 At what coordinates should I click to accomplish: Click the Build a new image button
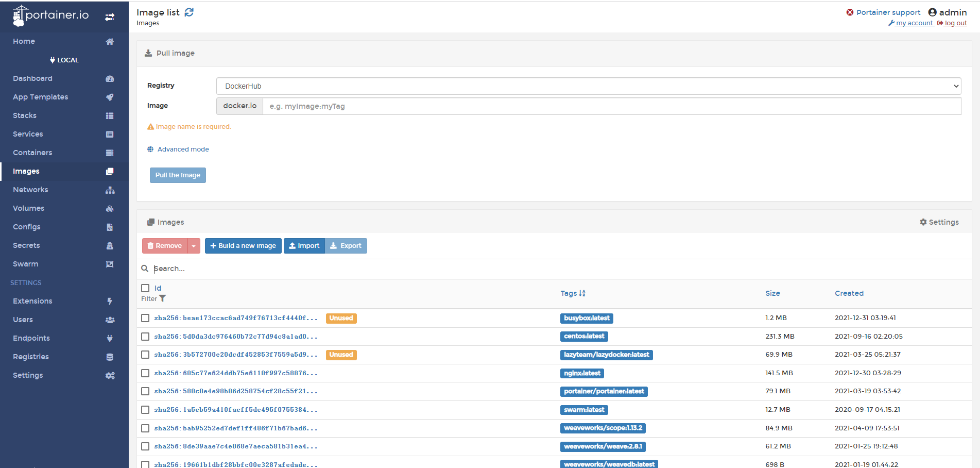pyautogui.click(x=243, y=246)
